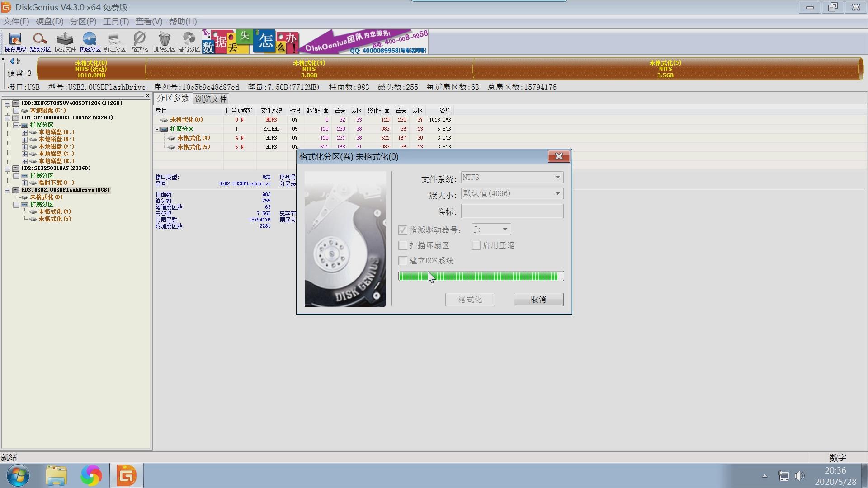Viewport: 868px width, 488px height.
Task: Click the 取消 button to cancel formatting
Action: [538, 300]
